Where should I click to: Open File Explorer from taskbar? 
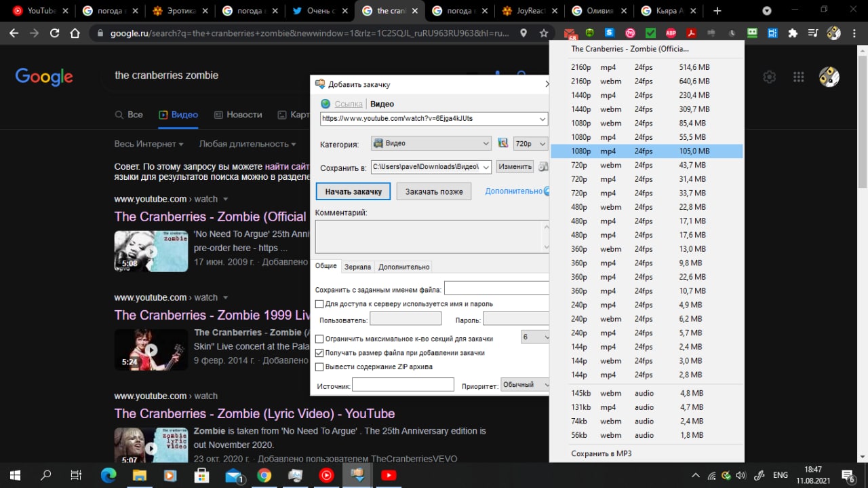[139, 475]
